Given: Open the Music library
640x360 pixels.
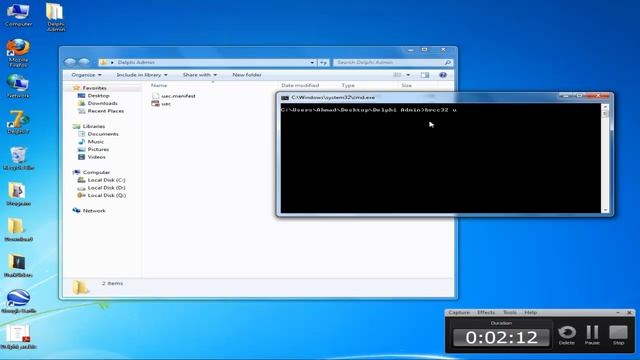Looking at the screenshot, I should tap(96, 142).
